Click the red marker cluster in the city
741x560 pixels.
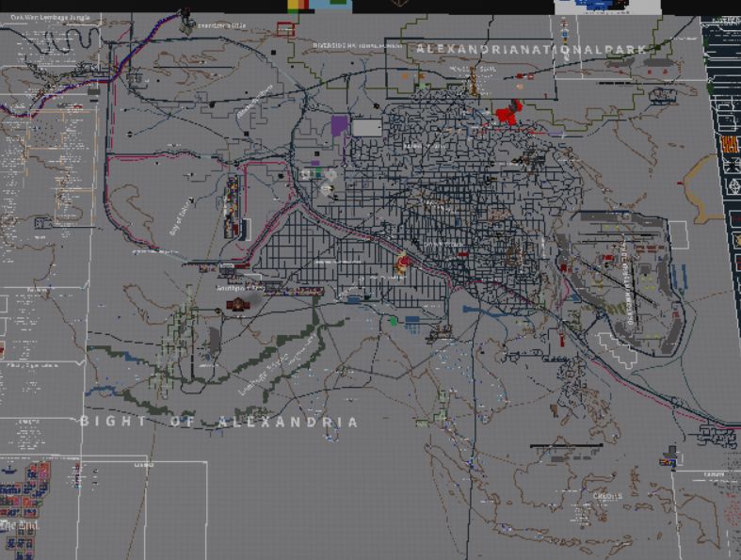[x=507, y=114]
